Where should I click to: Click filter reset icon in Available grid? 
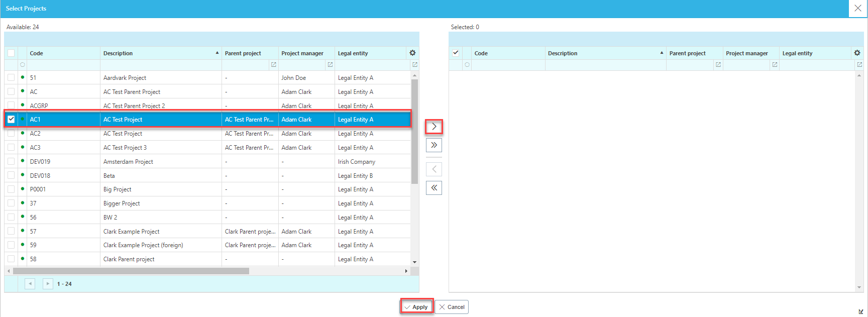23,65
